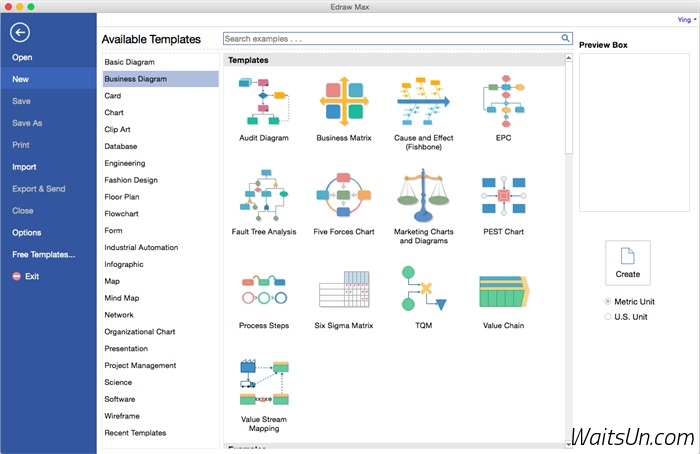Select the Value Chain template icon
Screen dimensions: 700x454
click(x=503, y=290)
